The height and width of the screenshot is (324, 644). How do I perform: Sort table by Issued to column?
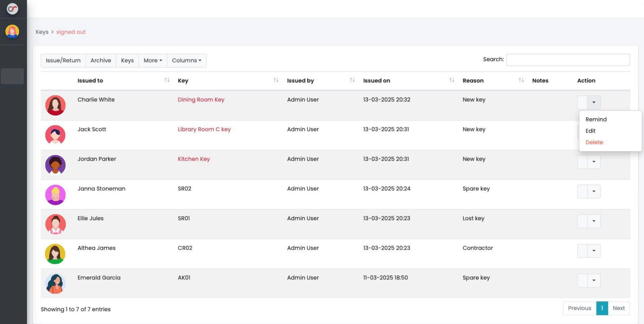click(167, 80)
